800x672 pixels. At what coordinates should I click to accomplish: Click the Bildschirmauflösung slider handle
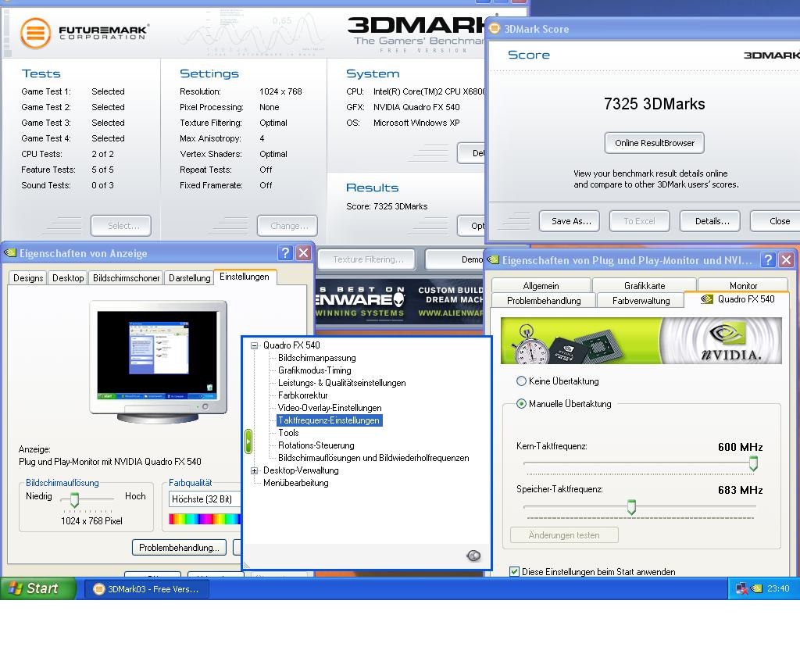pos(74,499)
